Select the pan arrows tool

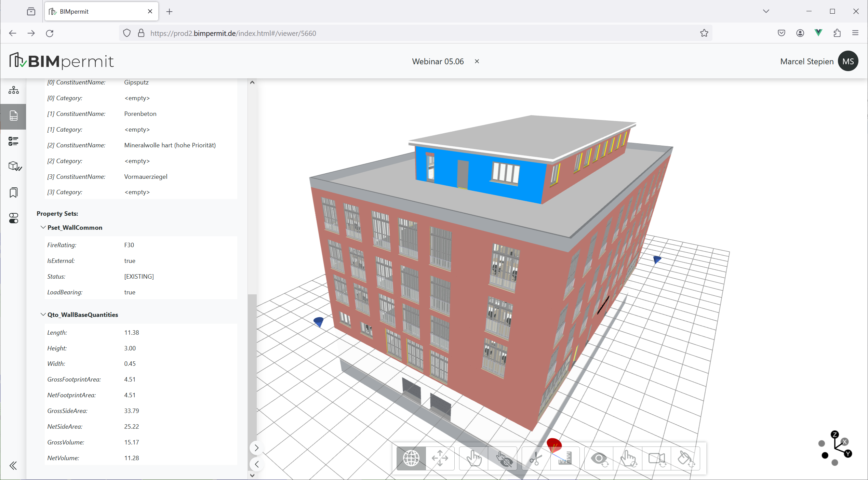click(x=440, y=458)
